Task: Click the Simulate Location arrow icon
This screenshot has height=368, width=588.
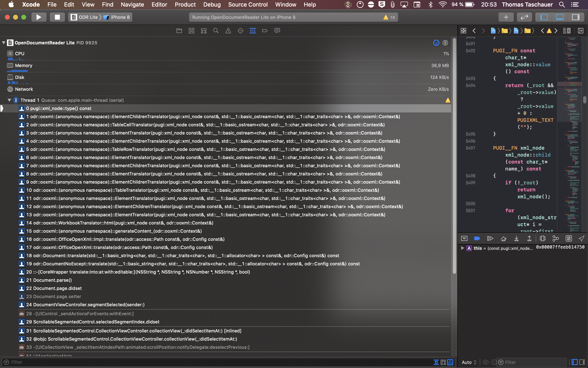Action: 581,239
